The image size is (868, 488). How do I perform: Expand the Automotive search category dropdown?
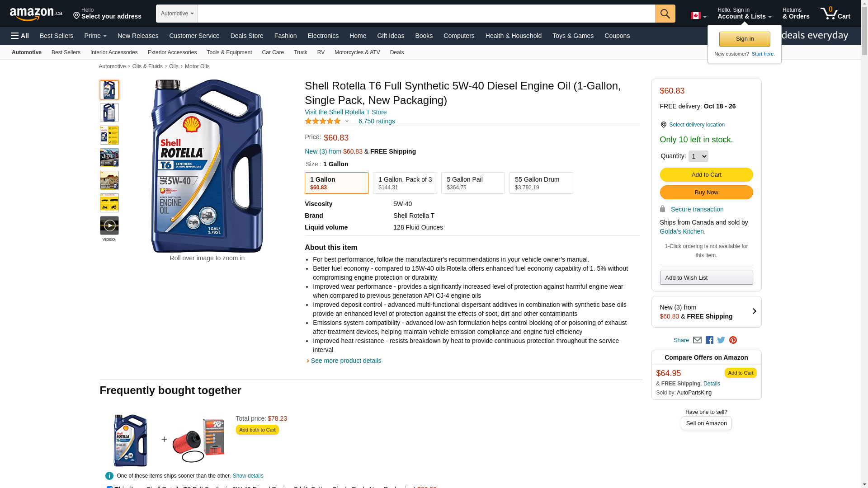point(177,14)
